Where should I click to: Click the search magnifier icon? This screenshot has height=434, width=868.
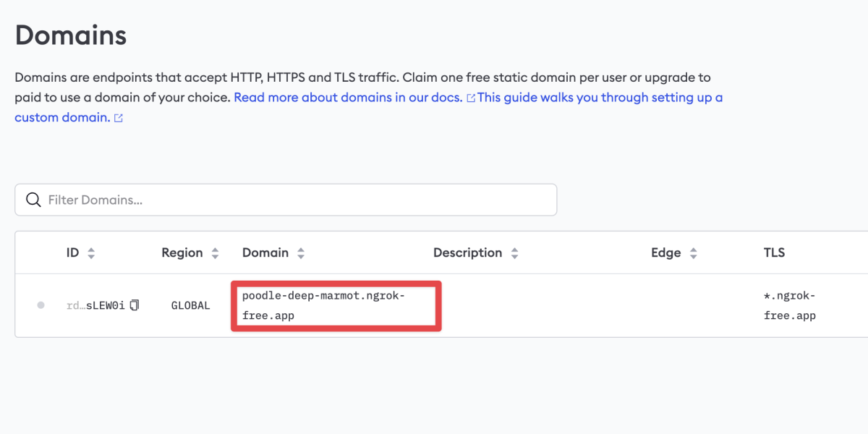tap(33, 200)
